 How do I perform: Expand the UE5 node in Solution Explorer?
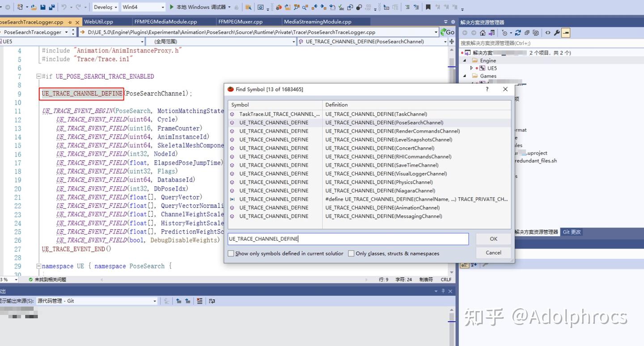(471, 68)
